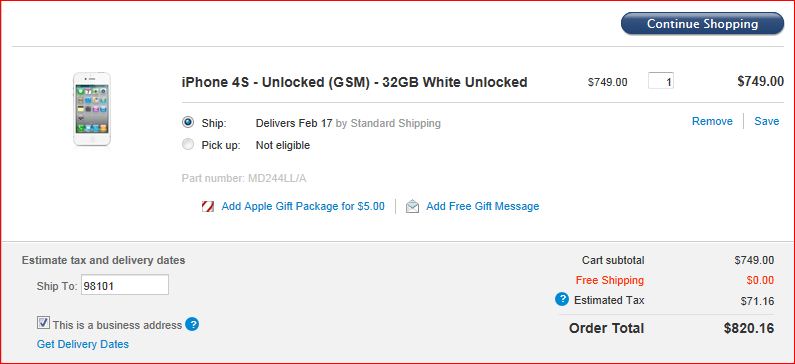795x364 pixels.
Task: Select the Ship delivery radio button
Action: point(188,122)
